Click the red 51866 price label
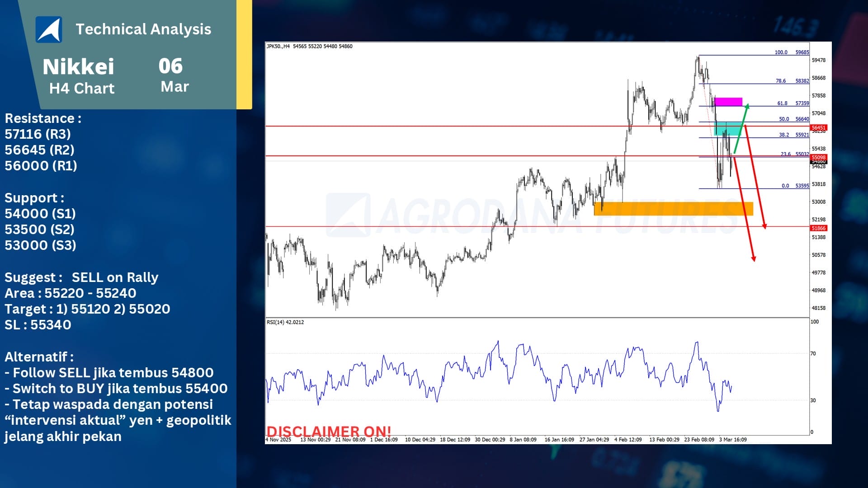This screenshot has width=868, height=488. tap(818, 228)
